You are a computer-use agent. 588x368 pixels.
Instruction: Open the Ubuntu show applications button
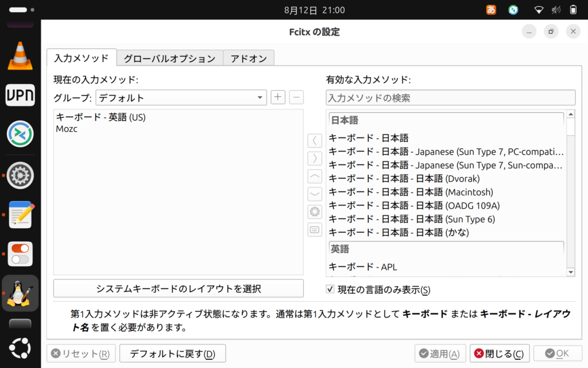tap(20, 348)
